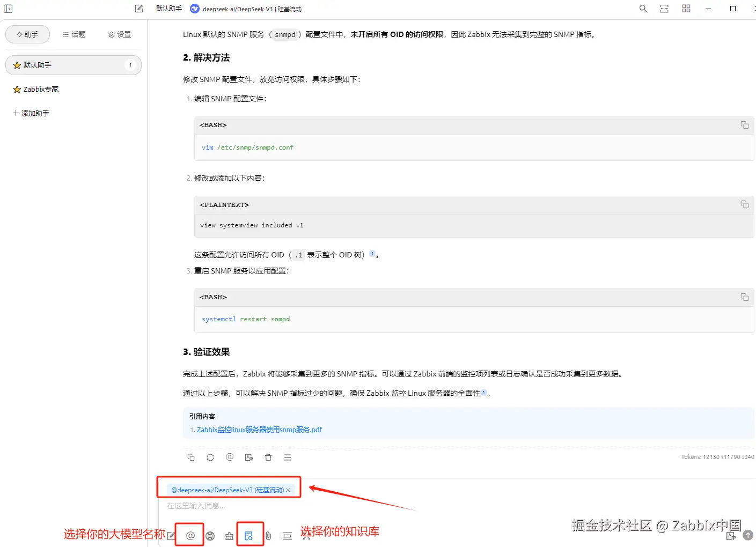Copy the systemctl restart snmpd block

[x=745, y=297]
